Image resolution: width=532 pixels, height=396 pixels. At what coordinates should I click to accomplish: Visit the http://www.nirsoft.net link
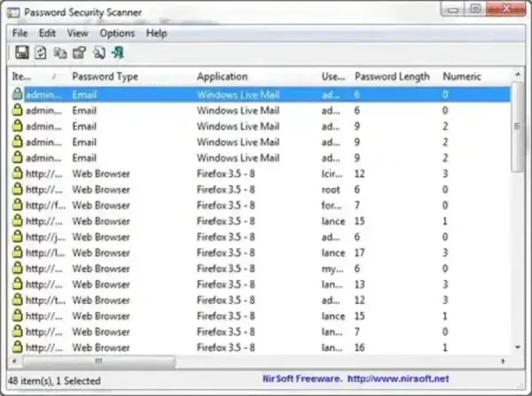[398, 378]
